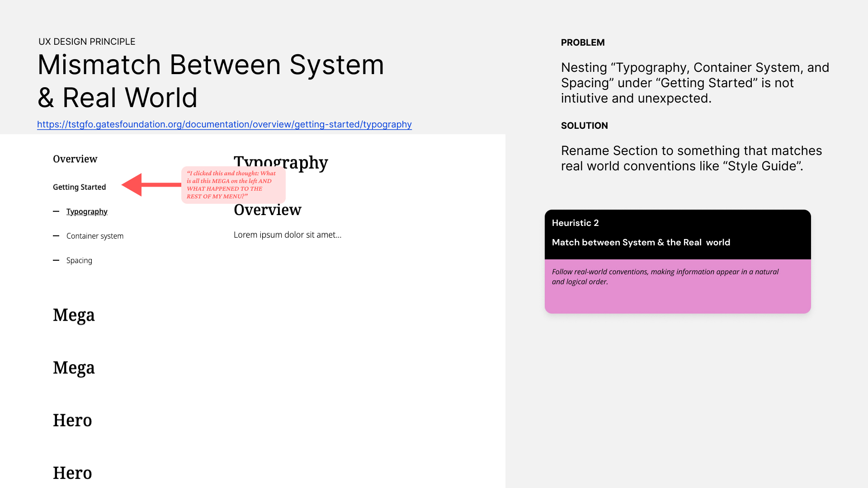
Task: Open the gatesfoundation.org typography documentation link
Action: (224, 124)
